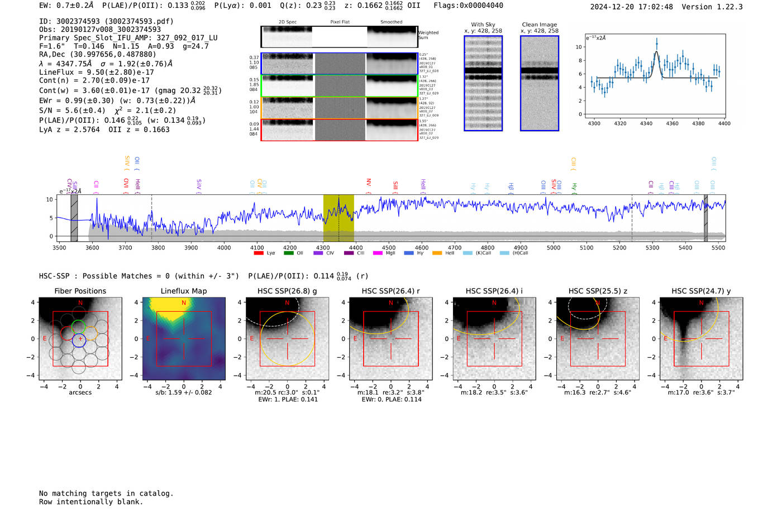
Task: Click the λ = 4347.75Å line
Action: [106, 64]
